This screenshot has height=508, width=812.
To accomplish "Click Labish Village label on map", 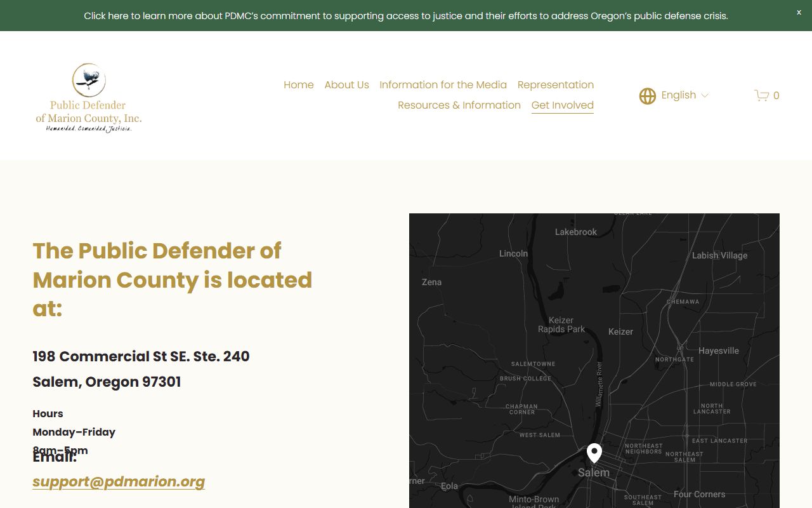I will pyautogui.click(x=719, y=255).
